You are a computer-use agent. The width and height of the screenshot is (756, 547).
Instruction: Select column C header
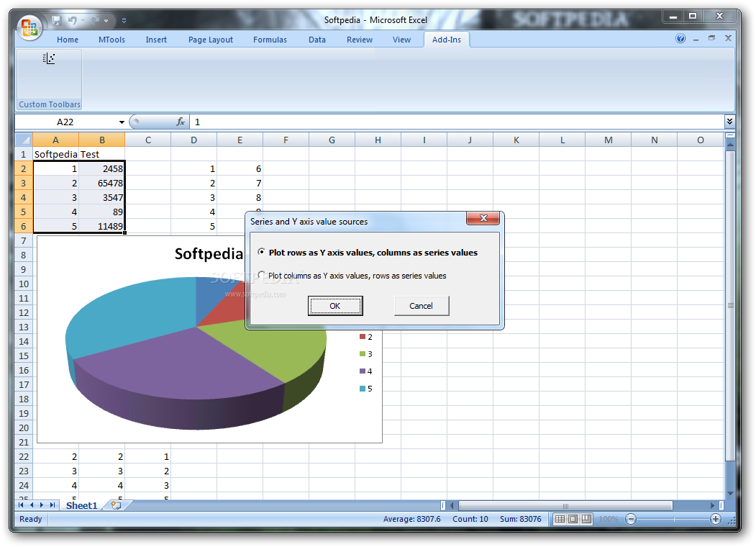click(x=148, y=140)
